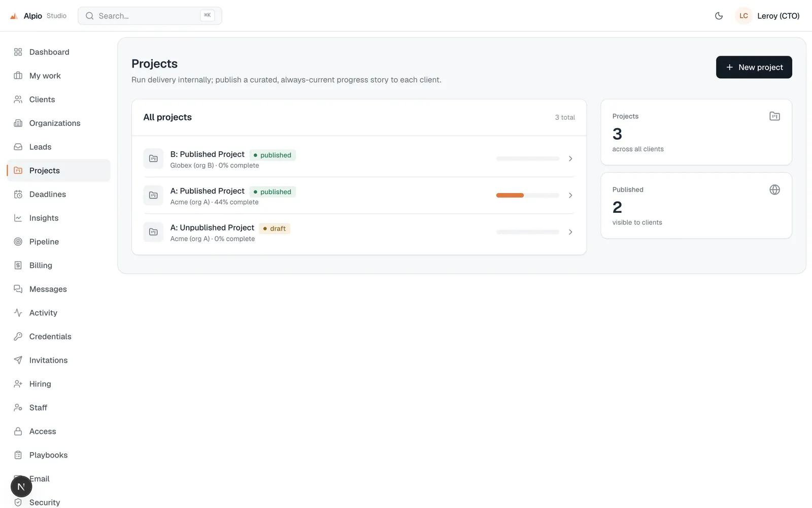The width and height of the screenshot is (812, 508).
Task: Focus the Search input field
Action: [x=150, y=16]
